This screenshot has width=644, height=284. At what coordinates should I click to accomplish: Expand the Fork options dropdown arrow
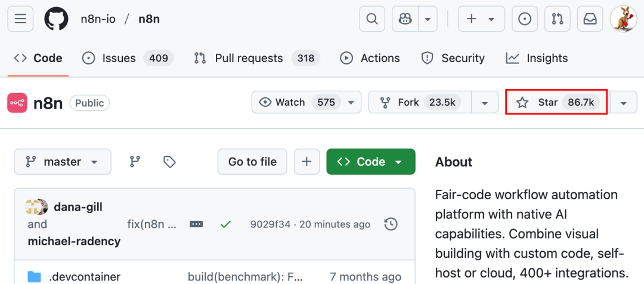click(485, 102)
